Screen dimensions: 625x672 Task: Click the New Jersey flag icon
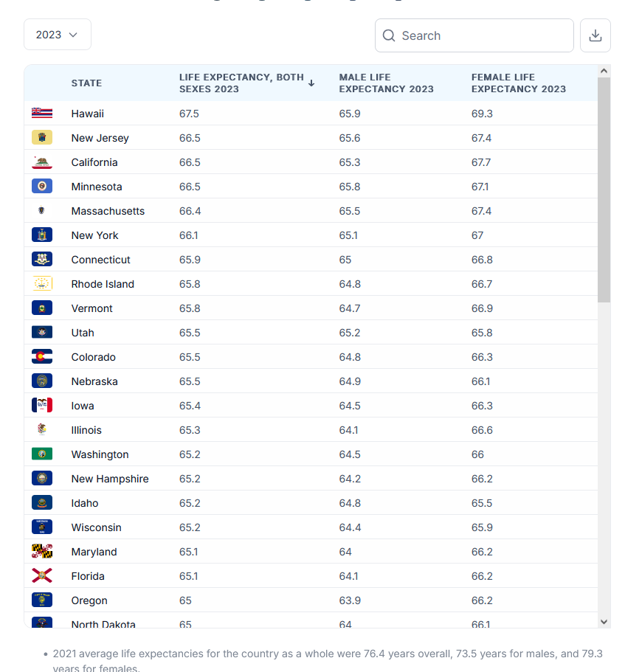point(42,138)
